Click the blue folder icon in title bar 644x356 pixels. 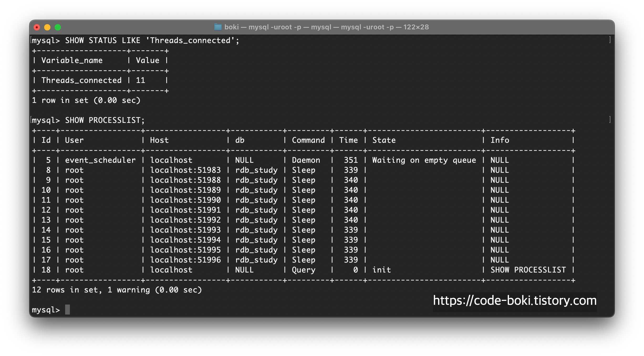tap(218, 27)
